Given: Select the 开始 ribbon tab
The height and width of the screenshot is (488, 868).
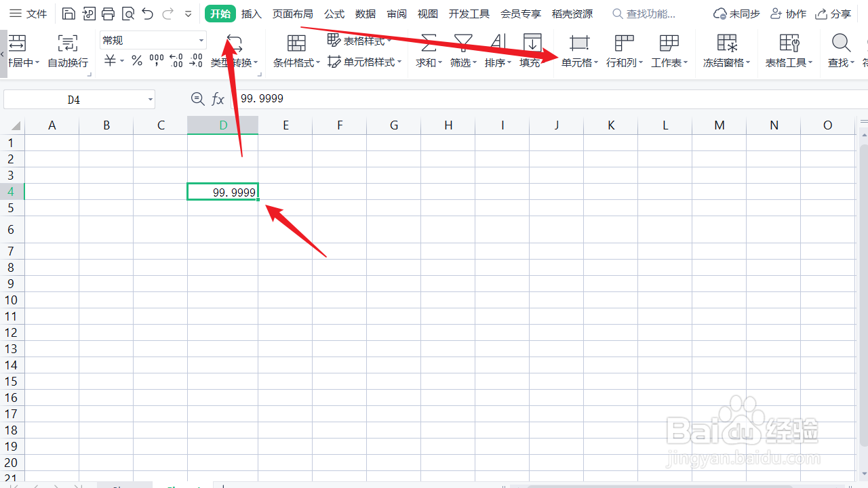Looking at the screenshot, I should click(x=220, y=14).
